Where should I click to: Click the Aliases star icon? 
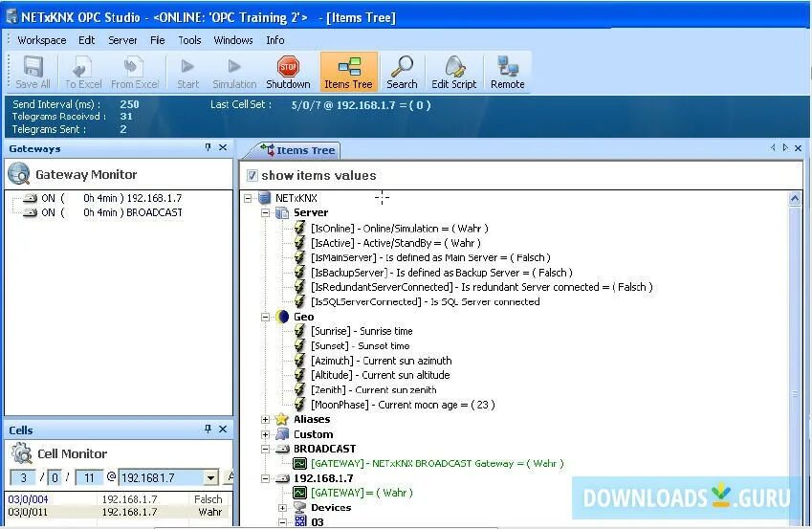[x=282, y=419]
